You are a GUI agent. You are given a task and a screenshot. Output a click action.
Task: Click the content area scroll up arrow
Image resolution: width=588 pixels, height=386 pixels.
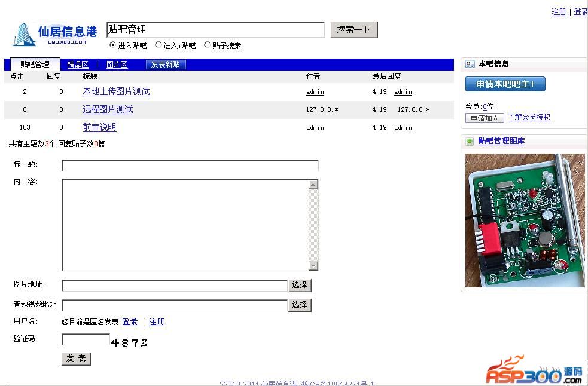click(x=313, y=184)
